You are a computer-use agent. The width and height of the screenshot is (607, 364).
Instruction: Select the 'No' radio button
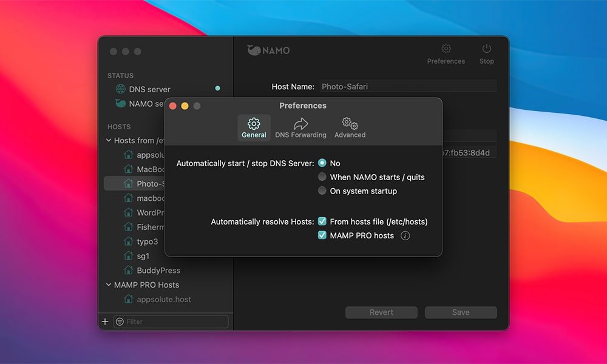tap(322, 163)
